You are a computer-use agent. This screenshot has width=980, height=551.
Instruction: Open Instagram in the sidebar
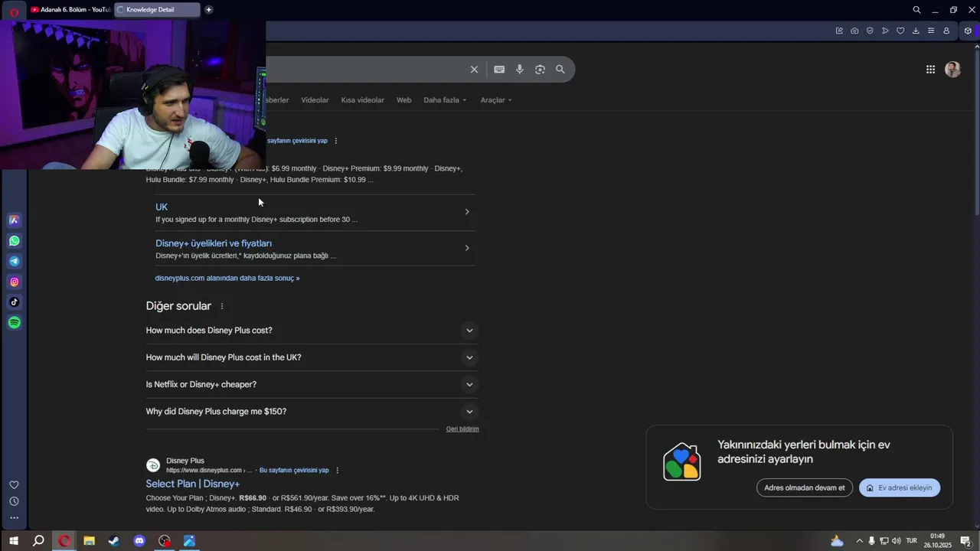coord(14,282)
